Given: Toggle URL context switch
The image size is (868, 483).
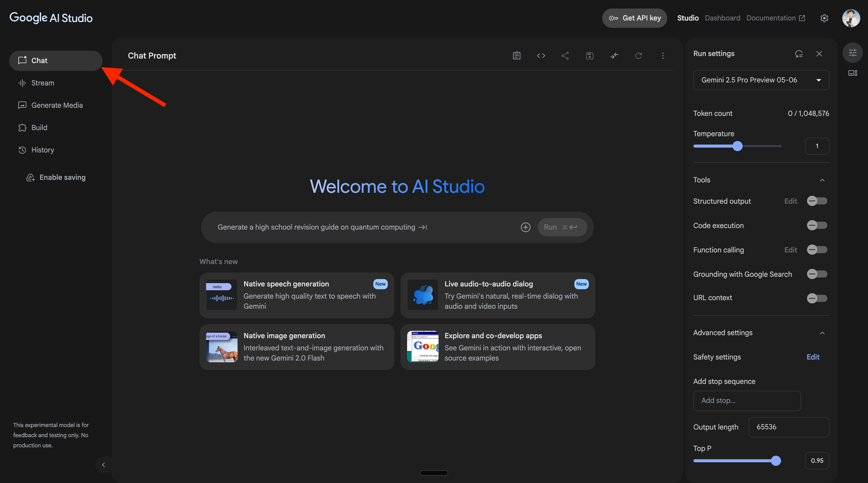Looking at the screenshot, I should pyautogui.click(x=817, y=298).
